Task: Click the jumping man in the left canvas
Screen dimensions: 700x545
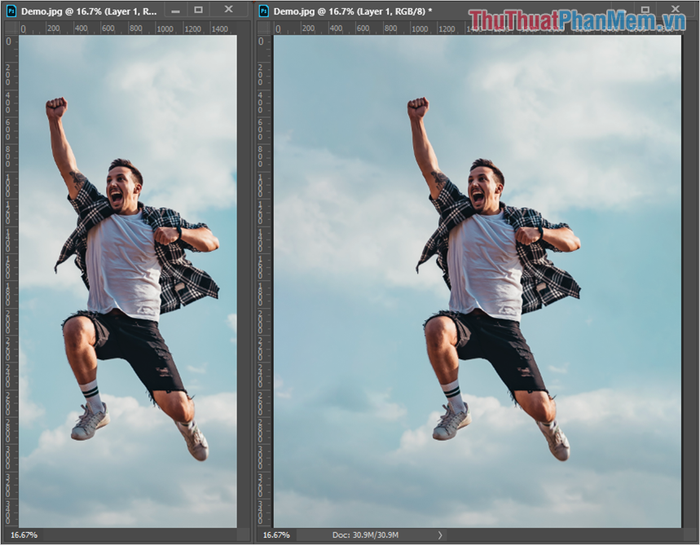Action: 132,277
